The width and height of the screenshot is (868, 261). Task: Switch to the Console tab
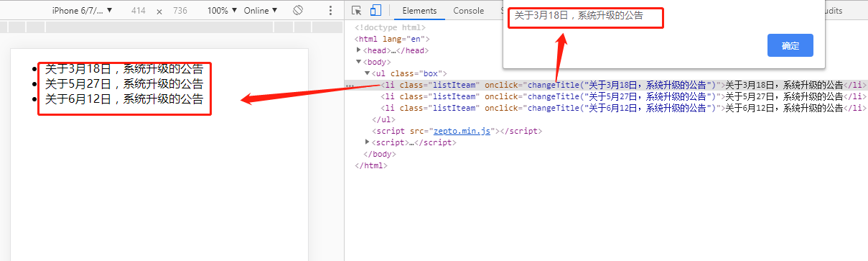[468, 11]
